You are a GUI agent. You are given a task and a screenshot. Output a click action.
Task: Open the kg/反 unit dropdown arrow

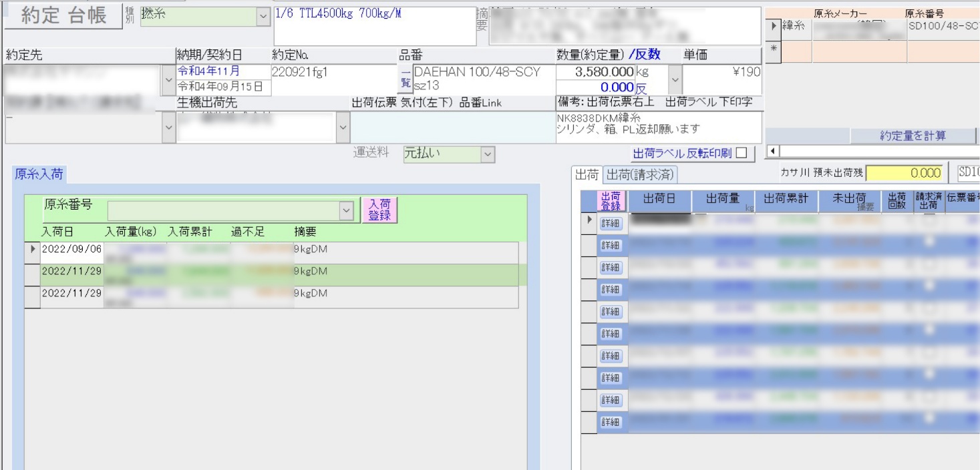click(674, 80)
